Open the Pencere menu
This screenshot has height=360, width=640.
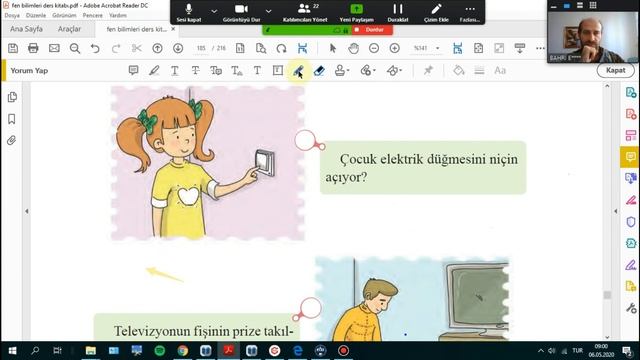(x=93, y=15)
